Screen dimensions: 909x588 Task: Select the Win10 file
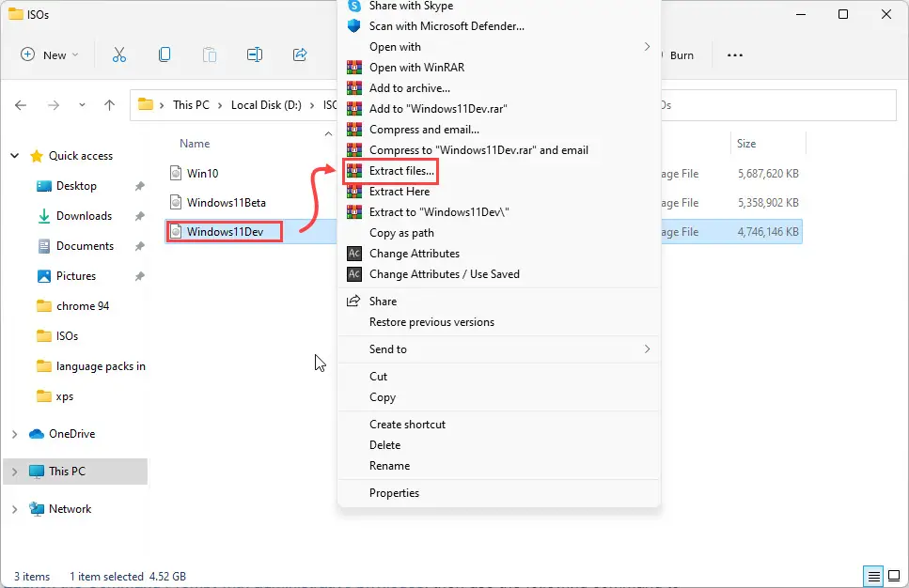tap(202, 173)
